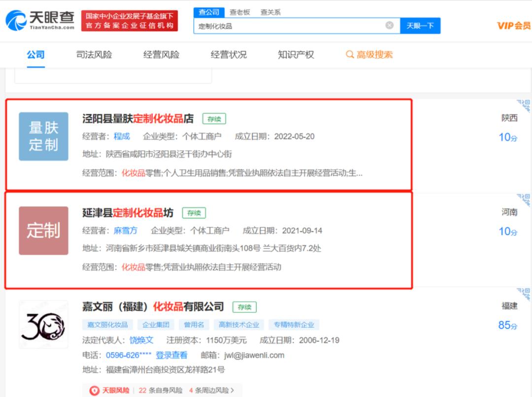The height and width of the screenshot is (397, 532).
Task: Open legal representative 饶焕文 profile
Action: 141,340
